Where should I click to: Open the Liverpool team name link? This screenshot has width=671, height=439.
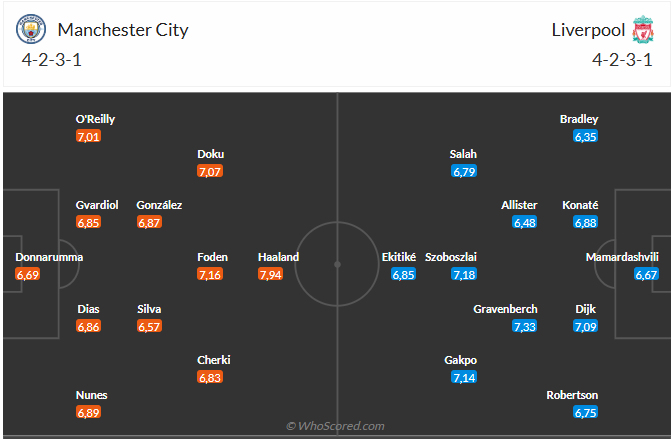tap(587, 29)
